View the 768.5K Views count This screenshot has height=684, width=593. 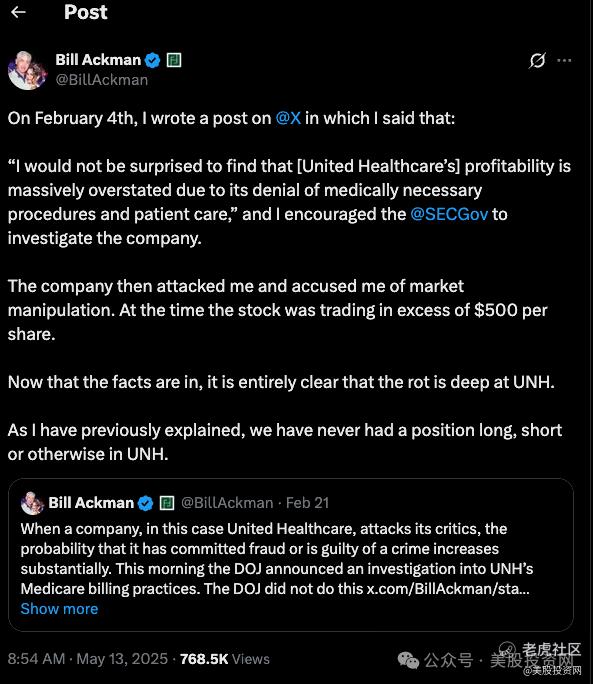coord(225,659)
